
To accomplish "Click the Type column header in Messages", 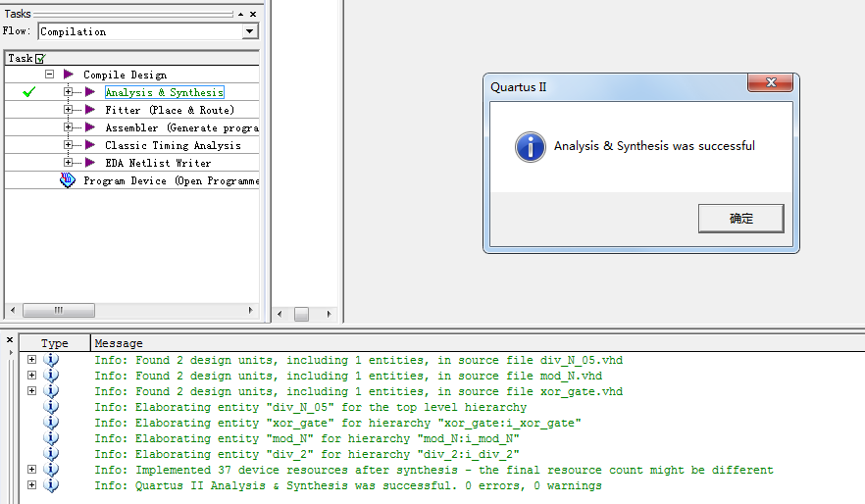I will point(55,343).
